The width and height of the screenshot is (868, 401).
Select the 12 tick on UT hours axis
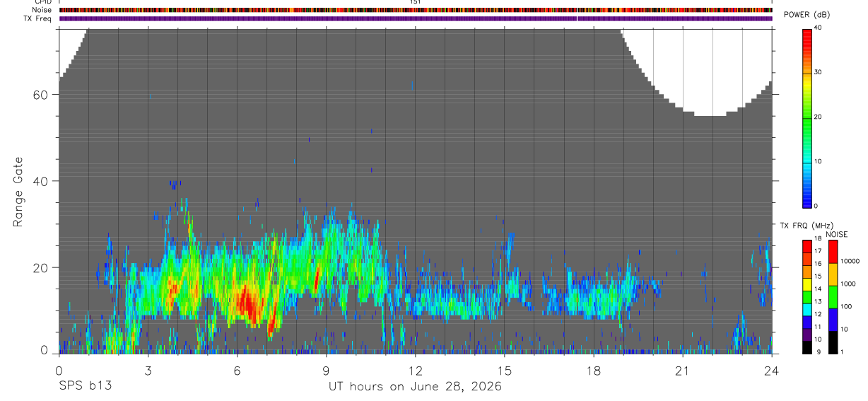tap(416, 370)
